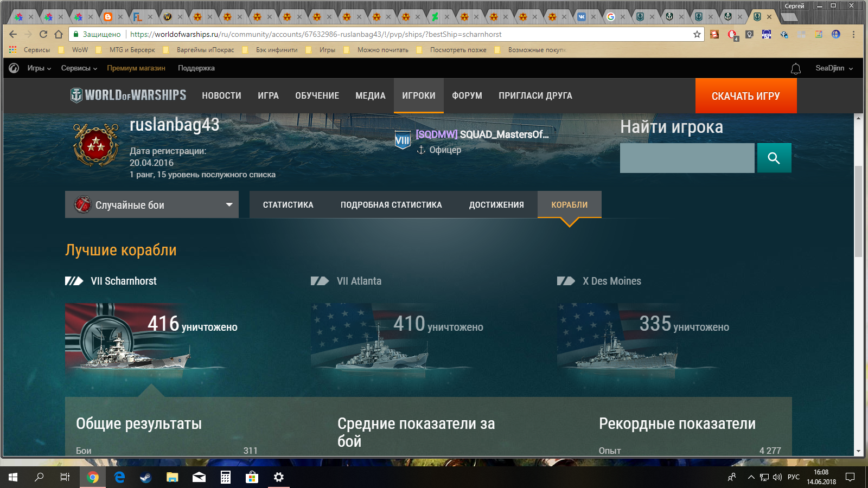Click the search magnifier button under Найти игрока

point(774,158)
